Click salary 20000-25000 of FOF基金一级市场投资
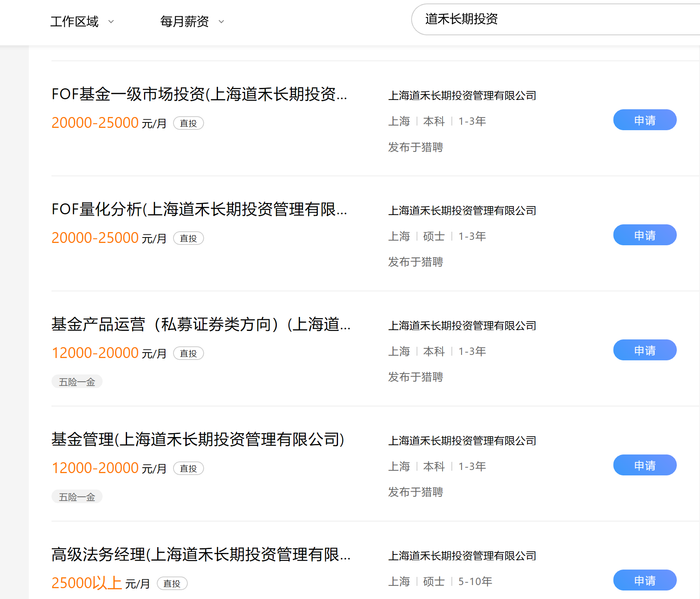 click(x=95, y=123)
